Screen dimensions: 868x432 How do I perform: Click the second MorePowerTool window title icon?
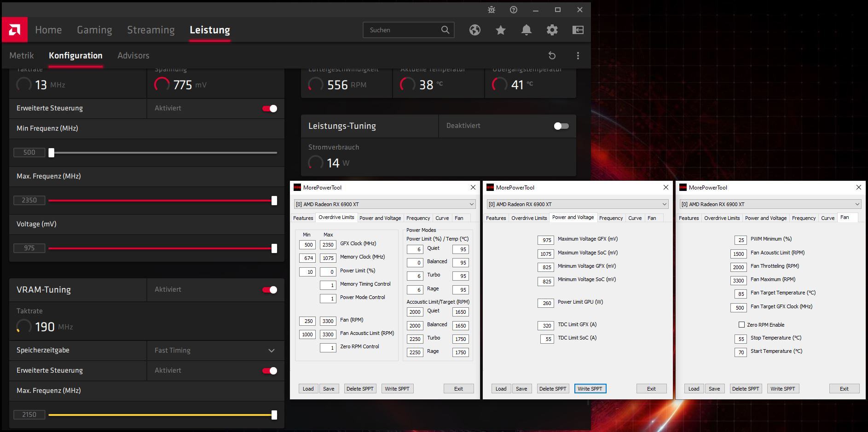[490, 187]
